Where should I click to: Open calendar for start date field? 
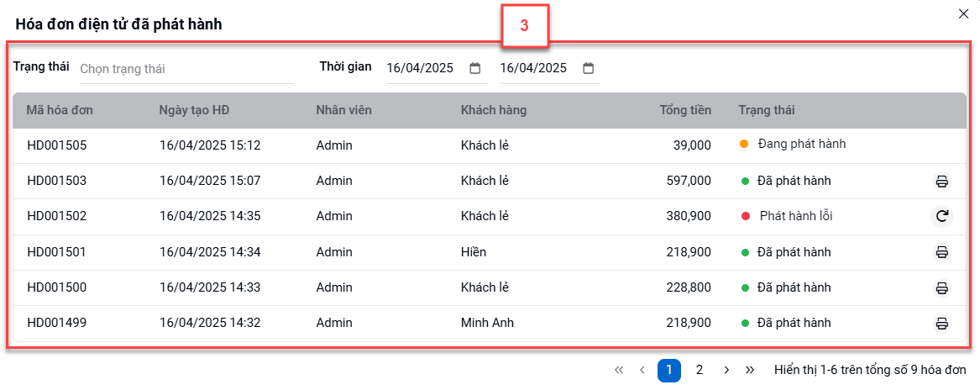pos(475,67)
